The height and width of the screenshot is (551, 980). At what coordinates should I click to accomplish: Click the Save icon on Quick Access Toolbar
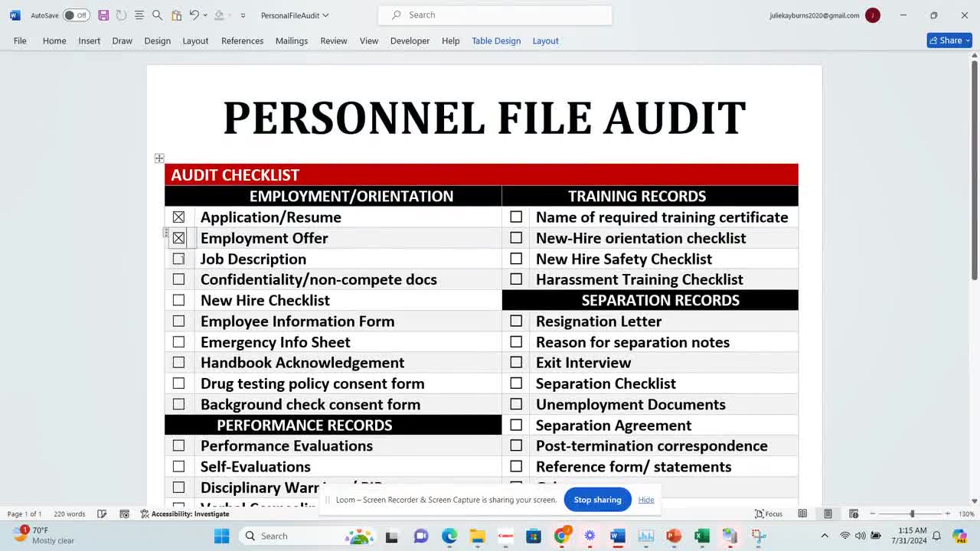pos(103,15)
